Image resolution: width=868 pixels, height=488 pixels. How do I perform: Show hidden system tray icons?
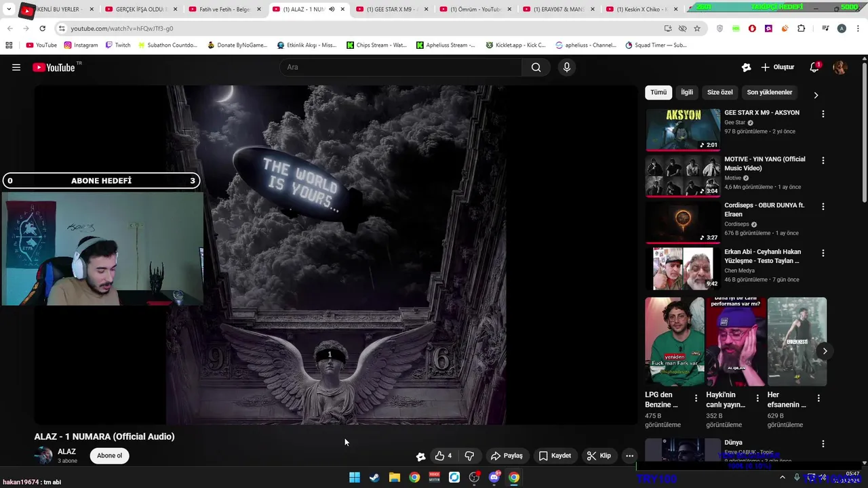782,477
